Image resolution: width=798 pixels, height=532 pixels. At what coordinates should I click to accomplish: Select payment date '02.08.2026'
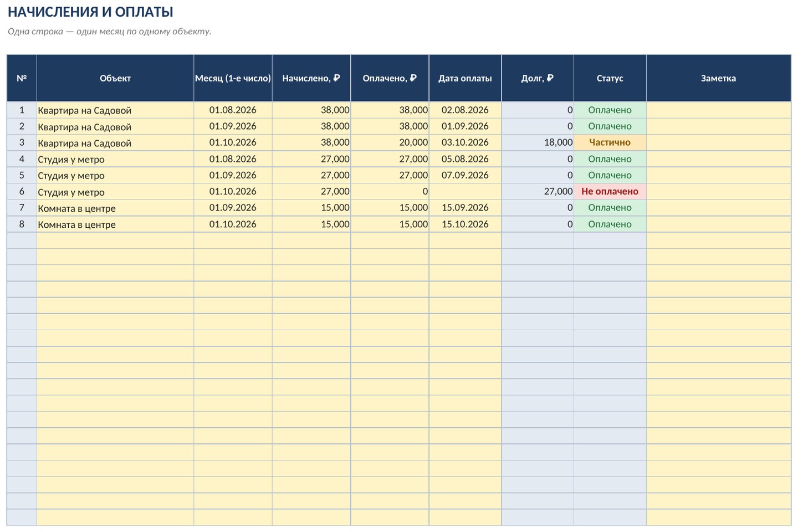[465, 110]
